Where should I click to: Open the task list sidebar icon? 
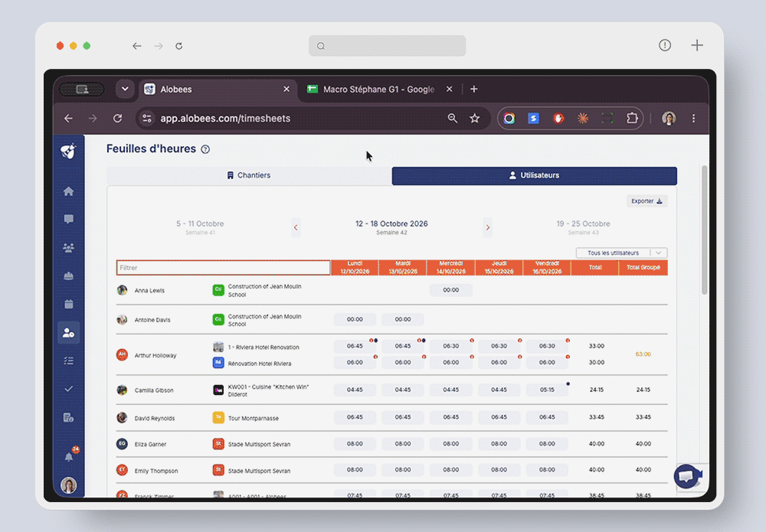[x=68, y=361]
